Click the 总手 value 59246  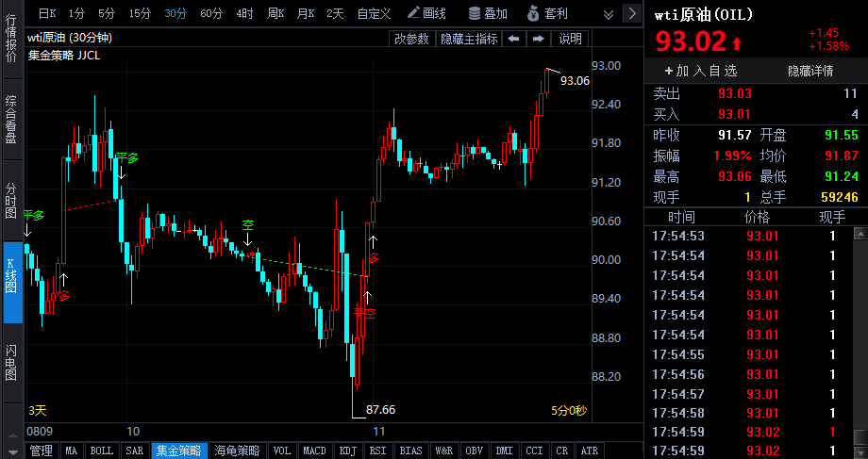pyautogui.click(x=840, y=197)
